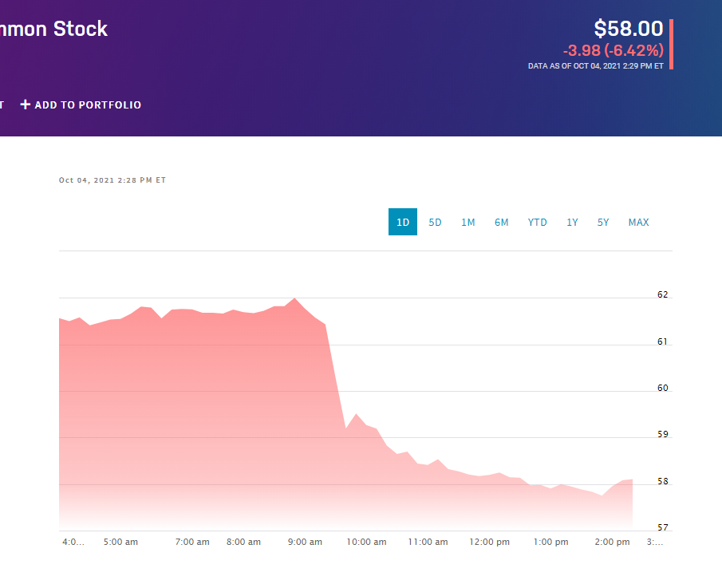Screen dimensions: 722x588
Task: Select the MAX chart range
Action: click(638, 222)
